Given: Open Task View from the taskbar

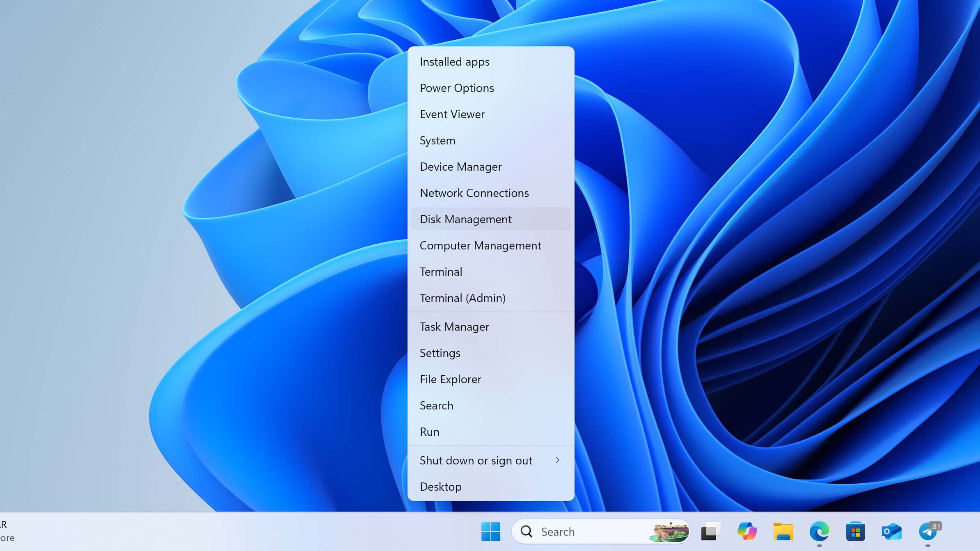Looking at the screenshot, I should [x=710, y=531].
